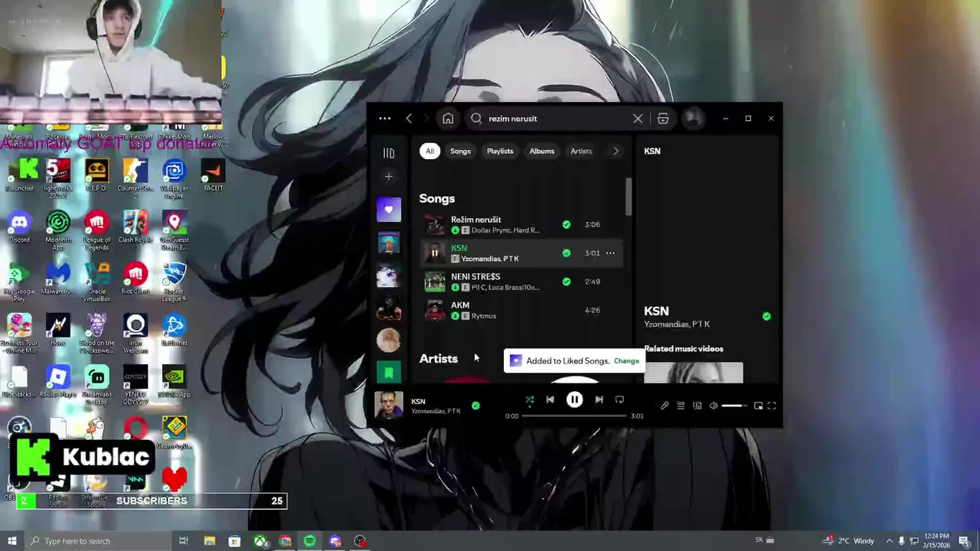Image resolution: width=980 pixels, height=551 pixels.
Task: Open Spotify from the taskbar
Action: (309, 541)
